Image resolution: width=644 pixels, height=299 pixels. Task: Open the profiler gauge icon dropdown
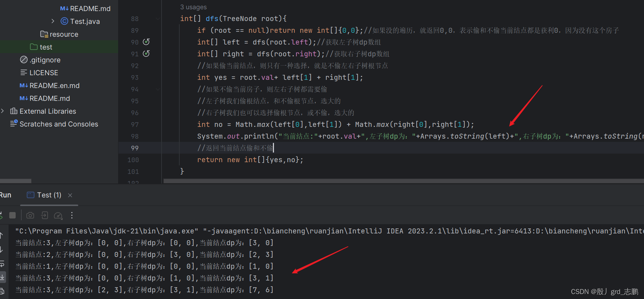pyautogui.click(x=58, y=215)
